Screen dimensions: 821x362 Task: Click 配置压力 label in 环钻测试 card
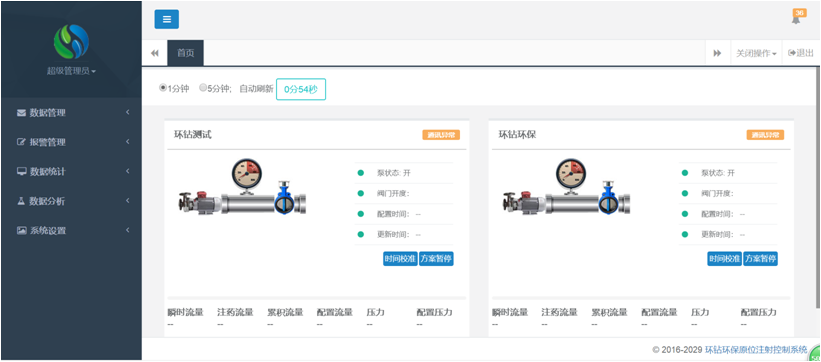pos(435,312)
